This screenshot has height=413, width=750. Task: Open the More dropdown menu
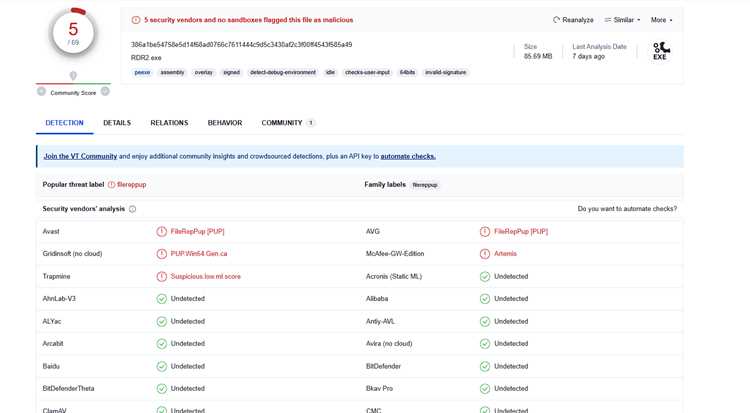[x=662, y=20]
